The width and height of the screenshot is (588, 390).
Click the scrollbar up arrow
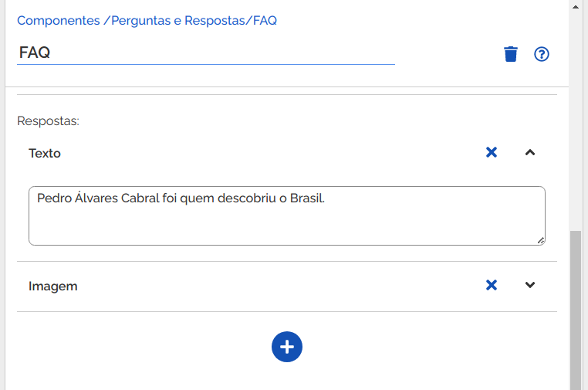(x=576, y=6)
